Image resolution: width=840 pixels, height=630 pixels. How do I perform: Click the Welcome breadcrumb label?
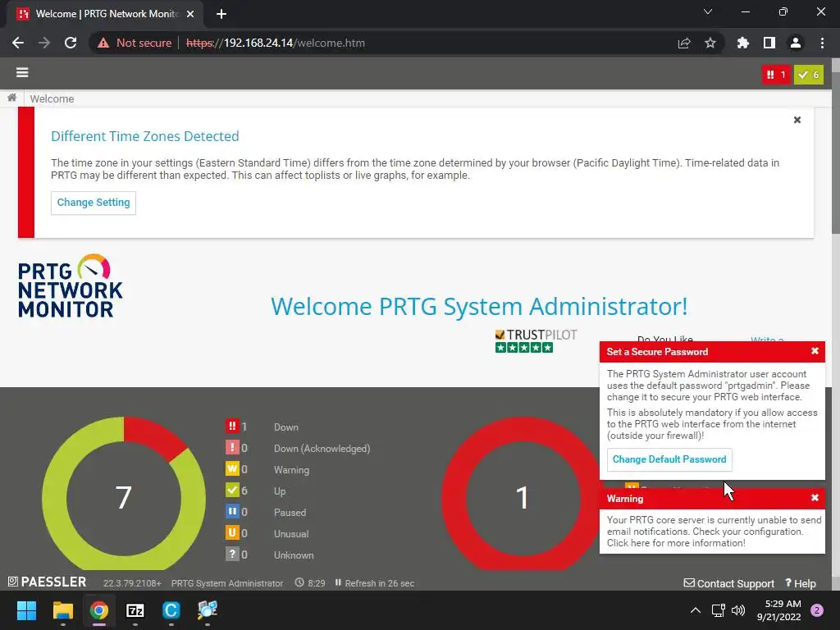coord(52,98)
